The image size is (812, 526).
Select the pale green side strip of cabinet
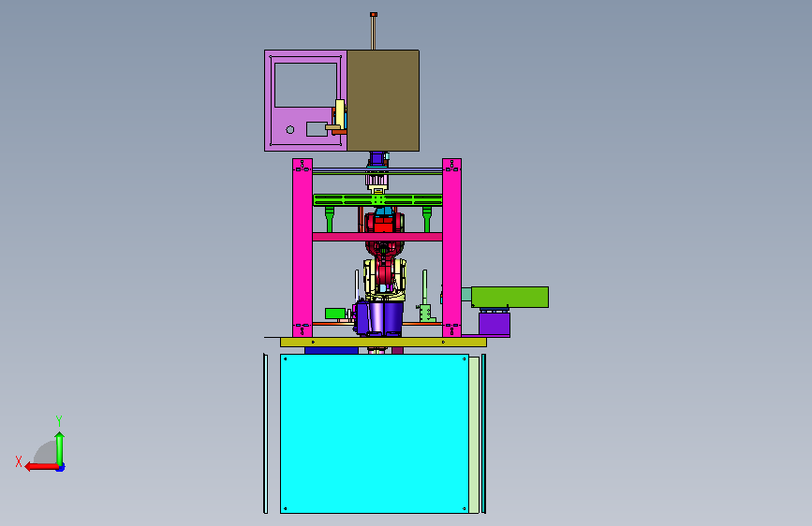click(x=474, y=434)
